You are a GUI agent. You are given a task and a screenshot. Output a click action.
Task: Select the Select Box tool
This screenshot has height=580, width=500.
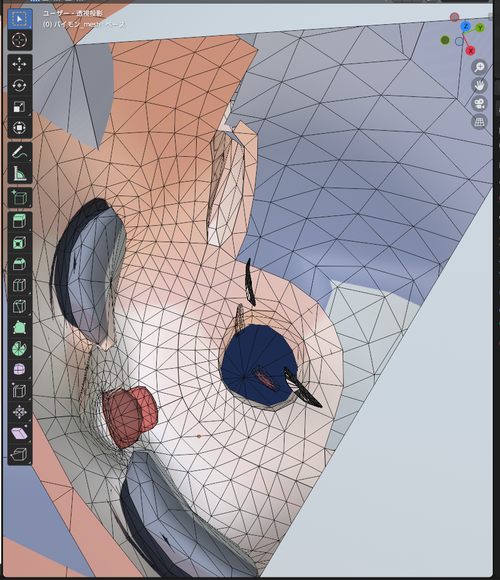point(19,19)
